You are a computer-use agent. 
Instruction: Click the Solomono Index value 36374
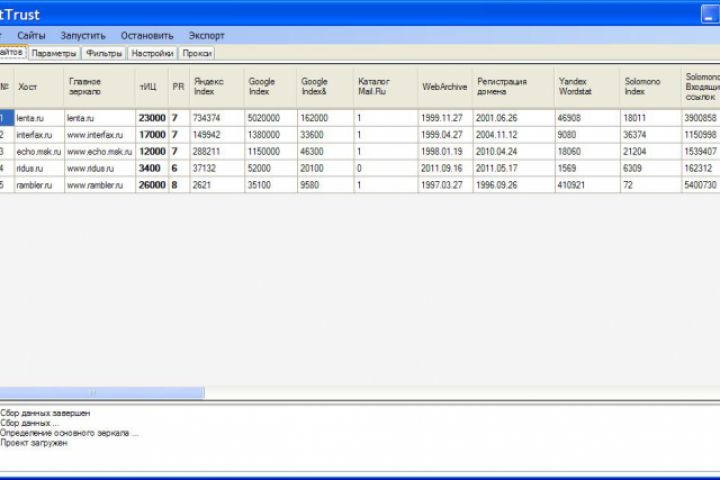651,135
